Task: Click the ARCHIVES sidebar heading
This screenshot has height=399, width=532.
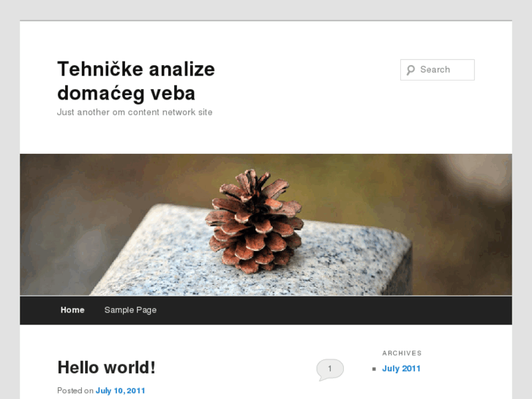Action: pos(402,353)
